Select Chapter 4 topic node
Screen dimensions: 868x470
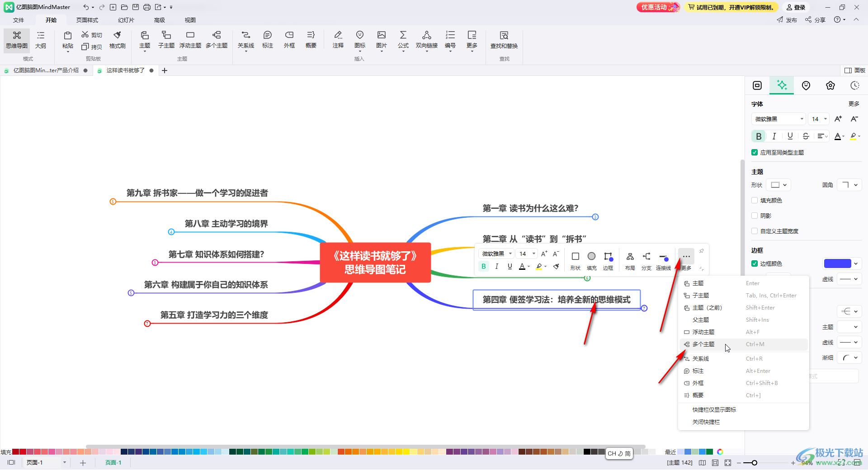(x=557, y=300)
